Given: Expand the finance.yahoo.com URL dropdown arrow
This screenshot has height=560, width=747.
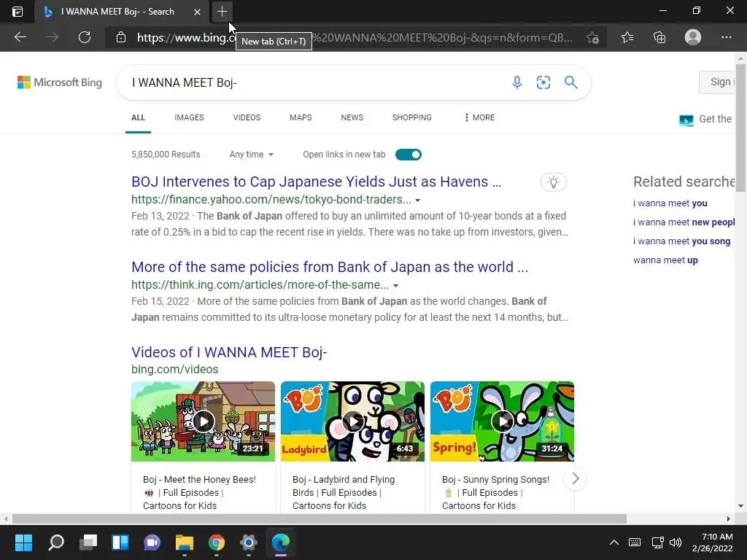Looking at the screenshot, I should coord(418,200).
